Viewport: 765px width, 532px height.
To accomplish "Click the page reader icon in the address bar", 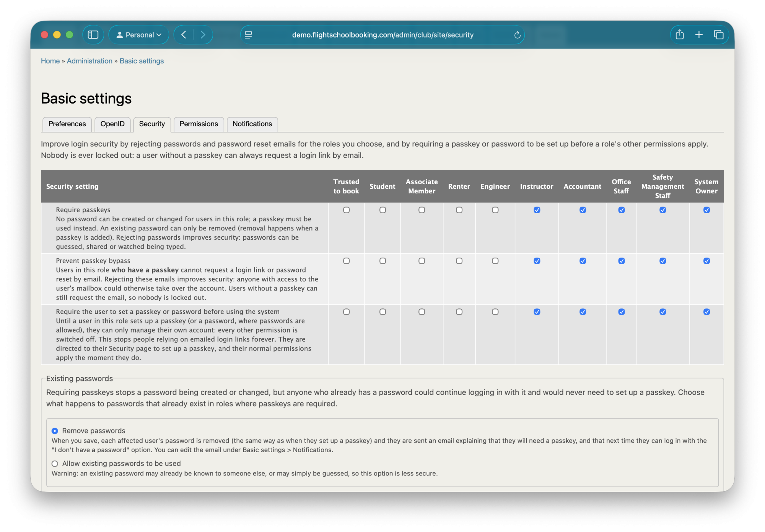I will point(248,35).
